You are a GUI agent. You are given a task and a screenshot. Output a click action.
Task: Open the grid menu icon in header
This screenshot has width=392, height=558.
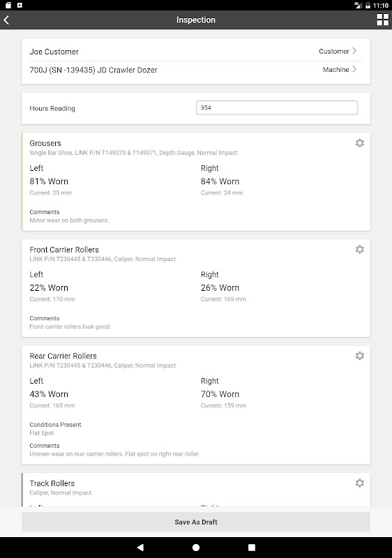point(383,20)
